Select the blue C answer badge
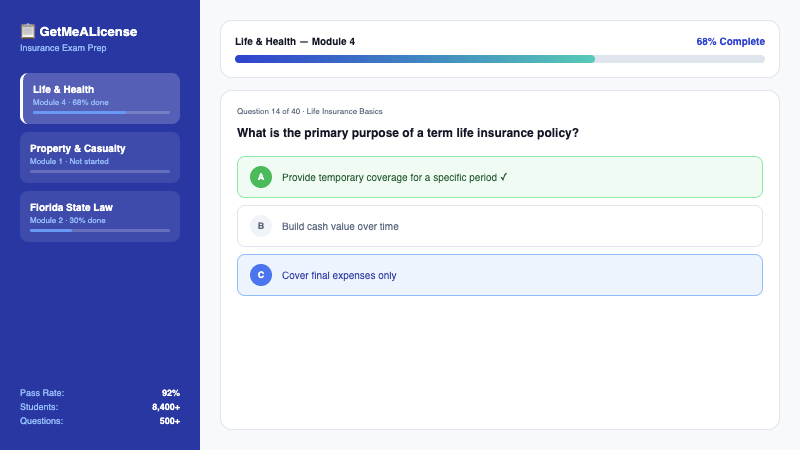Screen dimensions: 800x450 coord(261,275)
